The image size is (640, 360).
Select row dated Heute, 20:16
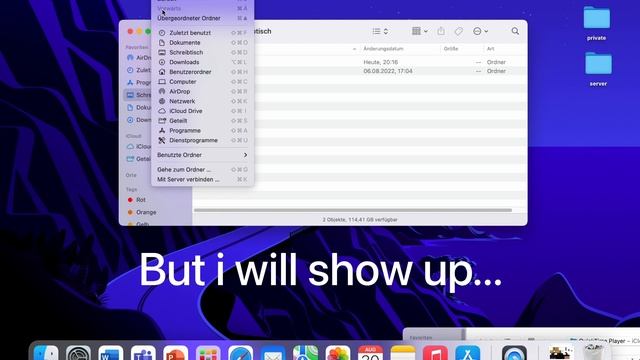click(360, 62)
